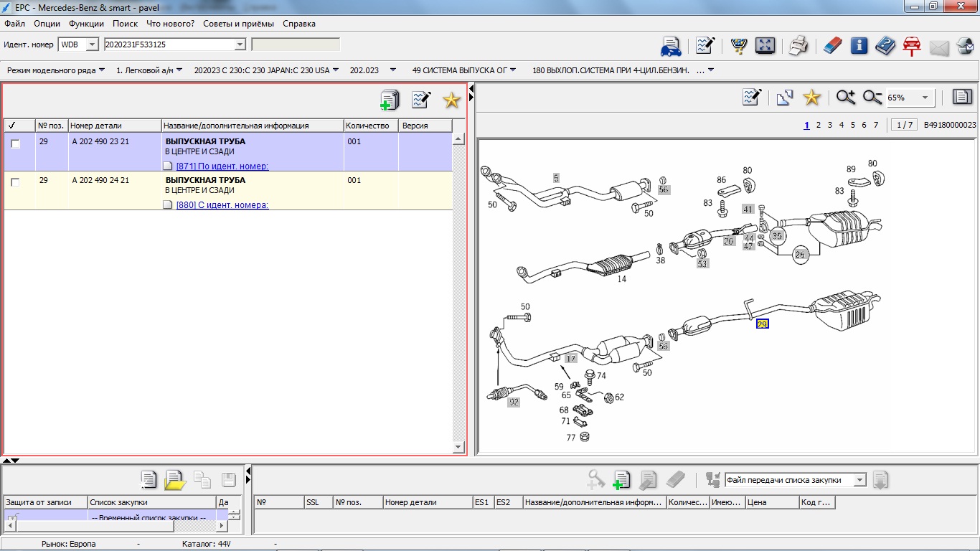980x551 pixels.
Task: Select callout 26 in exhaust diagram
Action: coord(801,254)
